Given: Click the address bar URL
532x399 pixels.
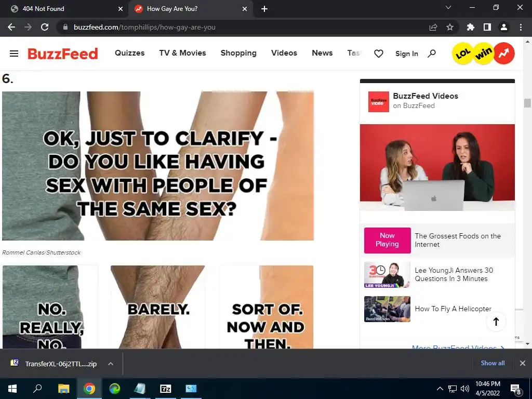Looking at the screenshot, I should click(144, 27).
